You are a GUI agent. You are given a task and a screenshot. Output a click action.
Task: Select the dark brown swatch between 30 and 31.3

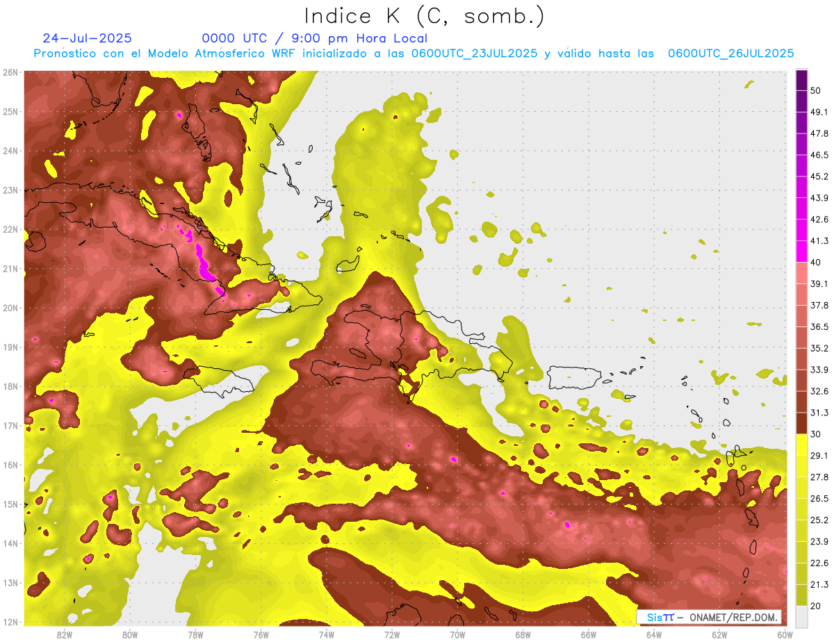pos(801,423)
